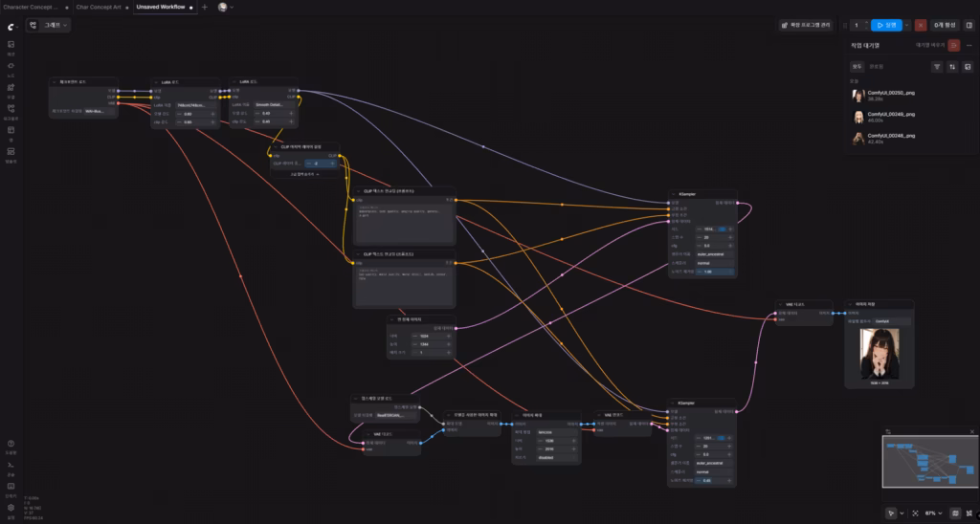
Task: Click the fit view icon in bottom toolbar
Action: tap(915, 513)
